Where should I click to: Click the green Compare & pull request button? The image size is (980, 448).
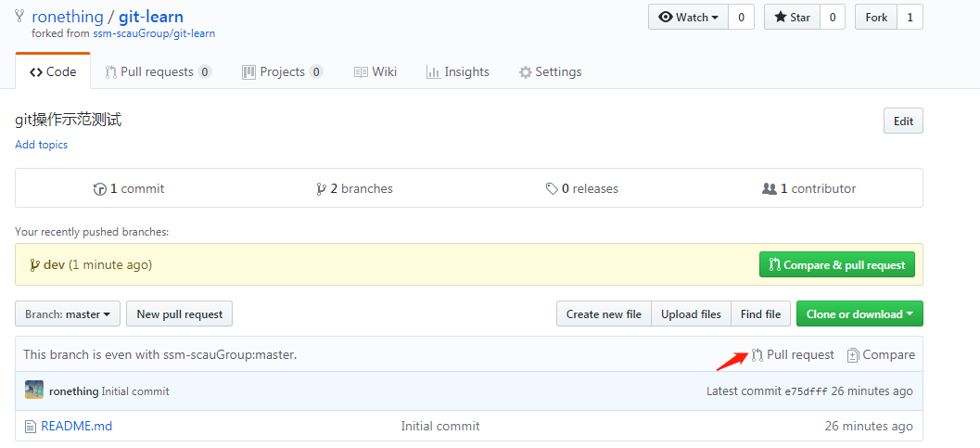click(x=837, y=265)
